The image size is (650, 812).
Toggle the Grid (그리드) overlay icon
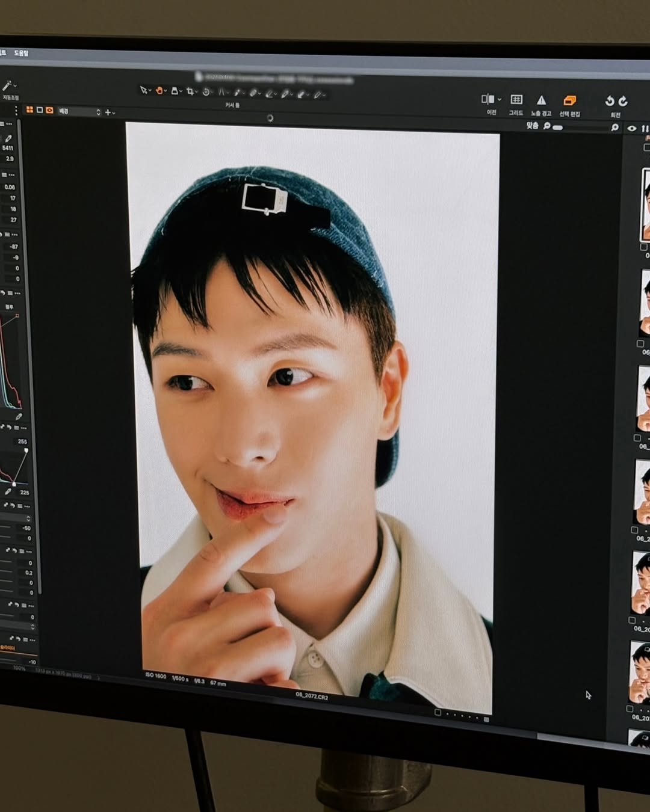[516, 100]
